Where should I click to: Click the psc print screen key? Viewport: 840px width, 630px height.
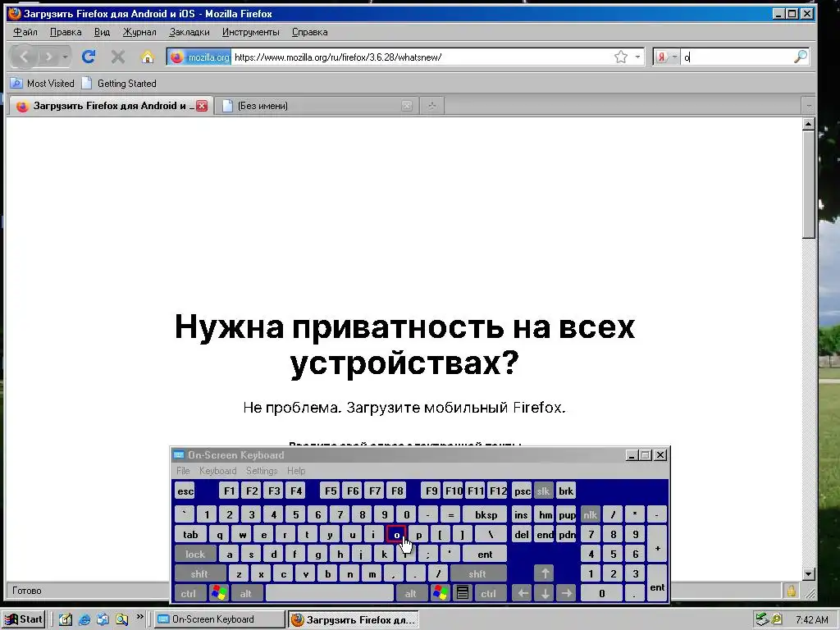click(522, 491)
